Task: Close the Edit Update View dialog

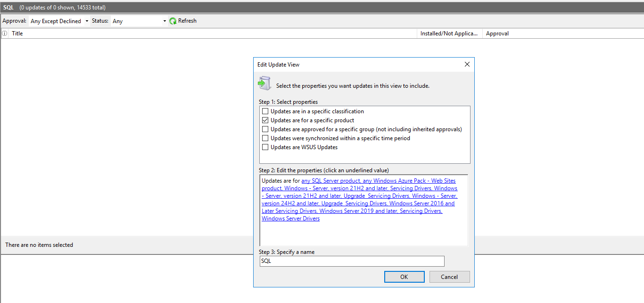Action: (467, 64)
